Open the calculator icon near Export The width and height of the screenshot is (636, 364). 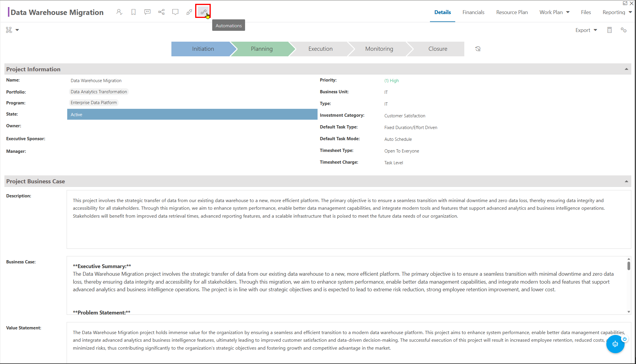tap(610, 30)
